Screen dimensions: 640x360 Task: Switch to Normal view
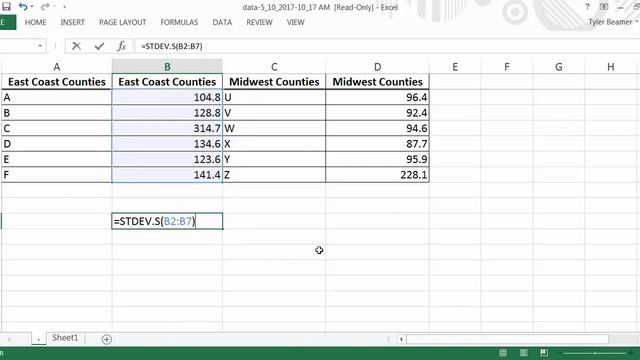coord(503,353)
